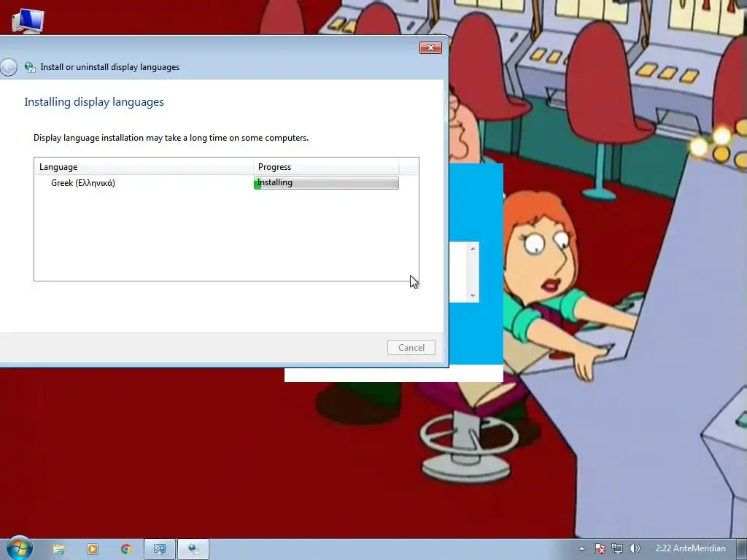Click the globe icon beside the wizard title
Screen dimensions: 747x560
click(x=30, y=67)
